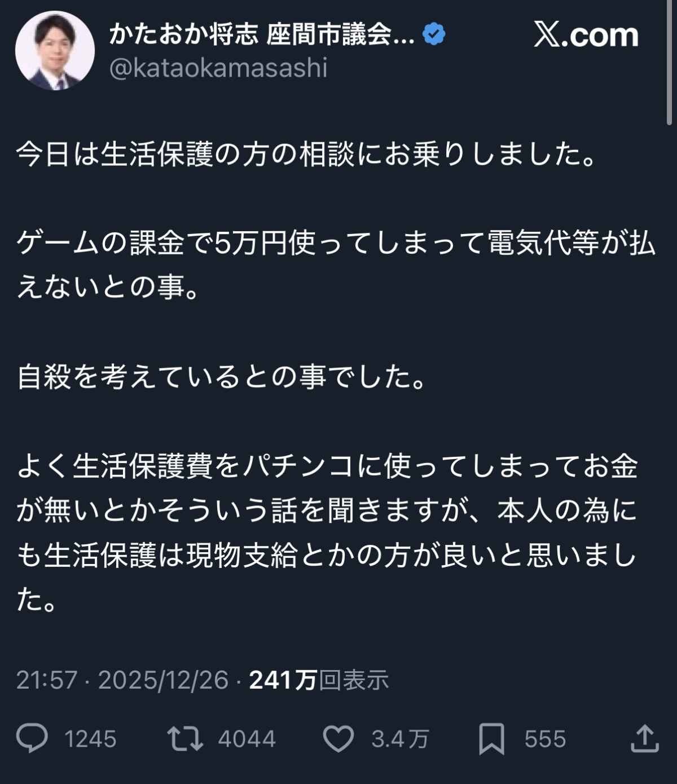Click the paragraph starting with よく生活保護費

tap(327, 533)
